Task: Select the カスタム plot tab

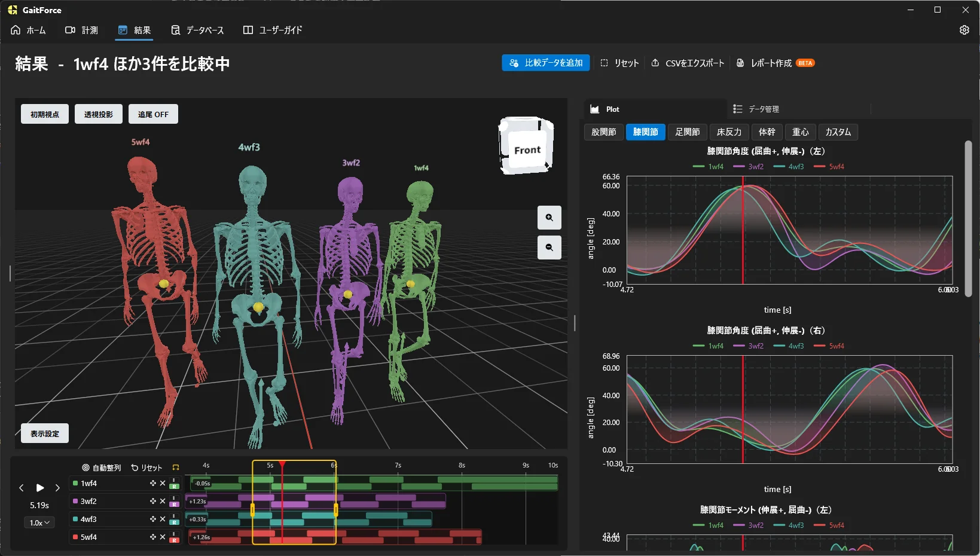Action: pos(838,132)
